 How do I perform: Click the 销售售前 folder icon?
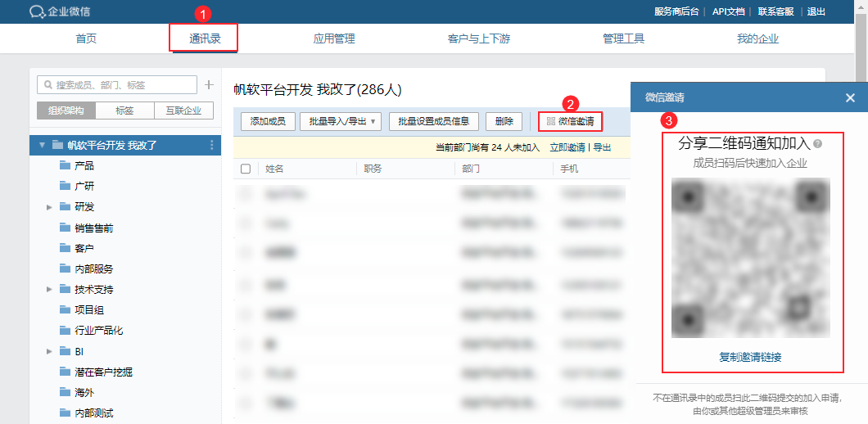64,228
